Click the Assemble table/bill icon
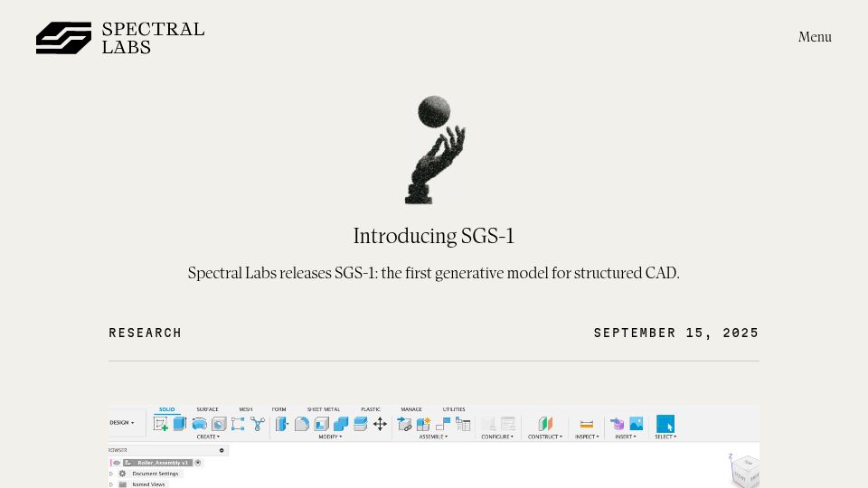This screenshot has height=488, width=868. pos(463,424)
